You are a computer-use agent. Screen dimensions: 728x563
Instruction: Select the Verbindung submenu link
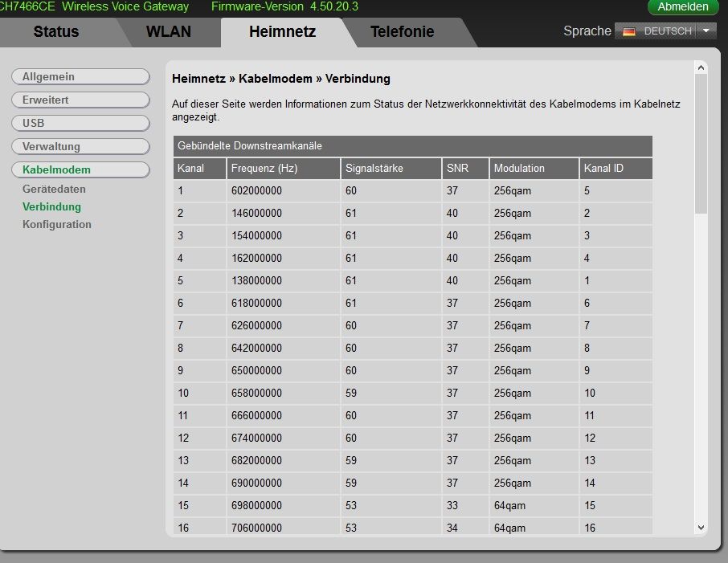pos(51,206)
